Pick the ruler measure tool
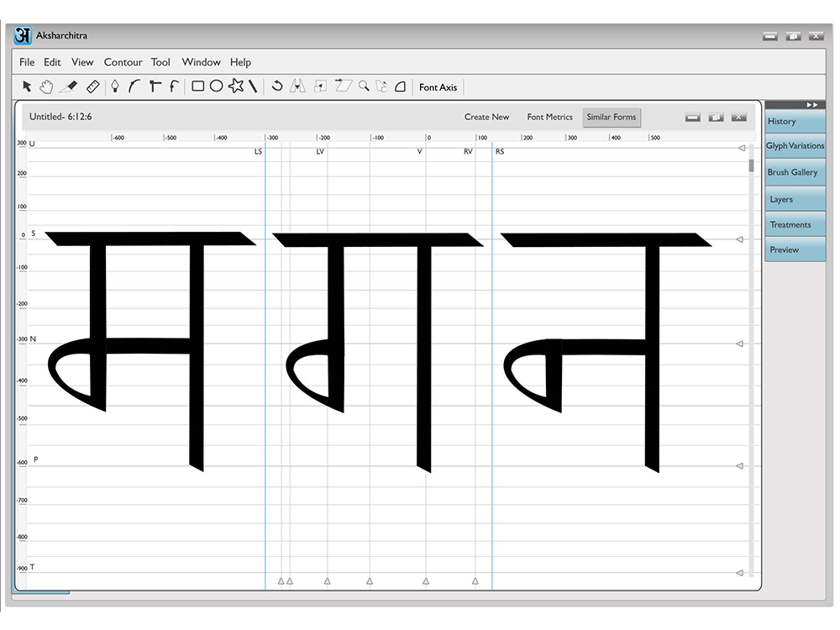Viewport: 840px width, 630px height. 92,87
